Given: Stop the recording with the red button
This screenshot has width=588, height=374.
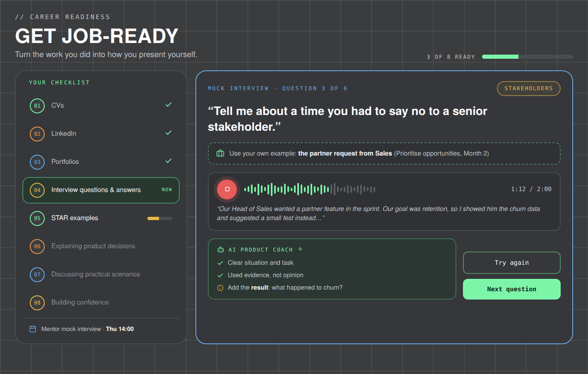Looking at the screenshot, I should (x=227, y=189).
